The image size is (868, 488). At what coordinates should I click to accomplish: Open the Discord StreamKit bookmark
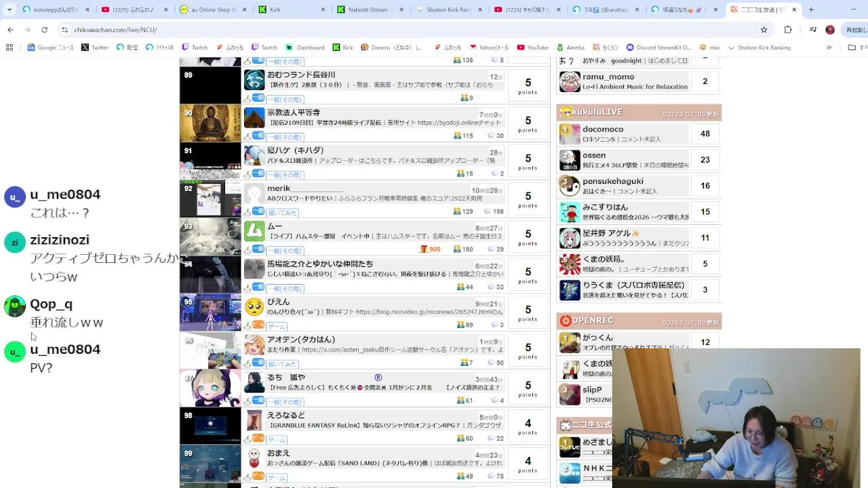pos(658,47)
